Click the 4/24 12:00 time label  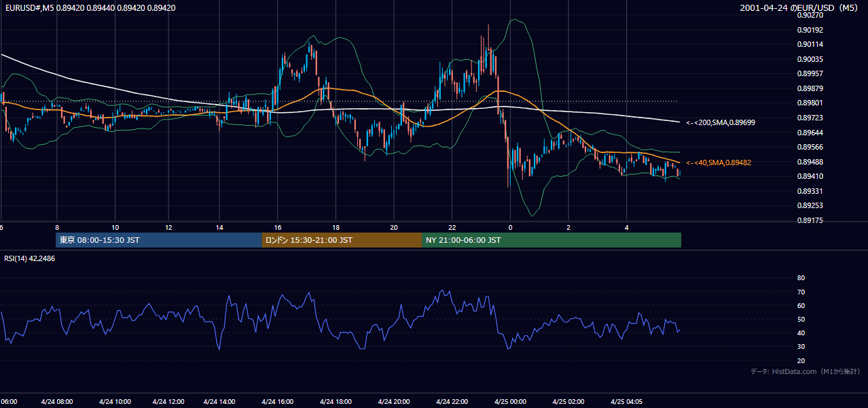(x=168, y=402)
